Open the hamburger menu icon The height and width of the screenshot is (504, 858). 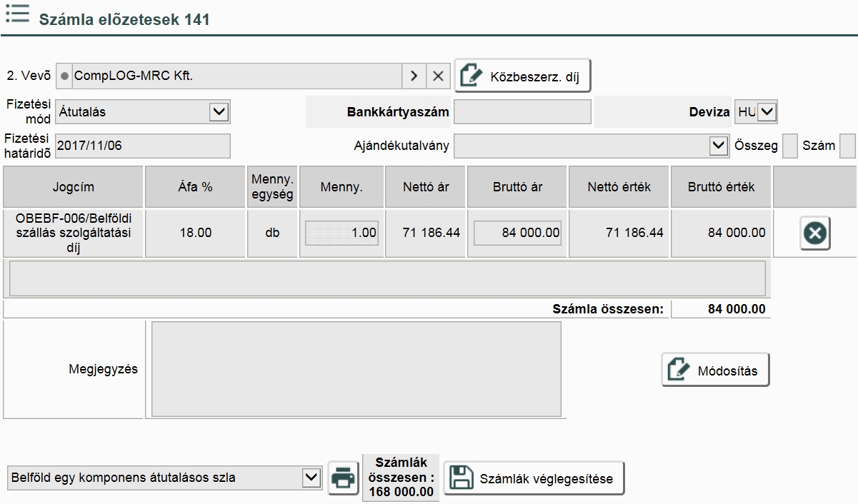coord(17,14)
